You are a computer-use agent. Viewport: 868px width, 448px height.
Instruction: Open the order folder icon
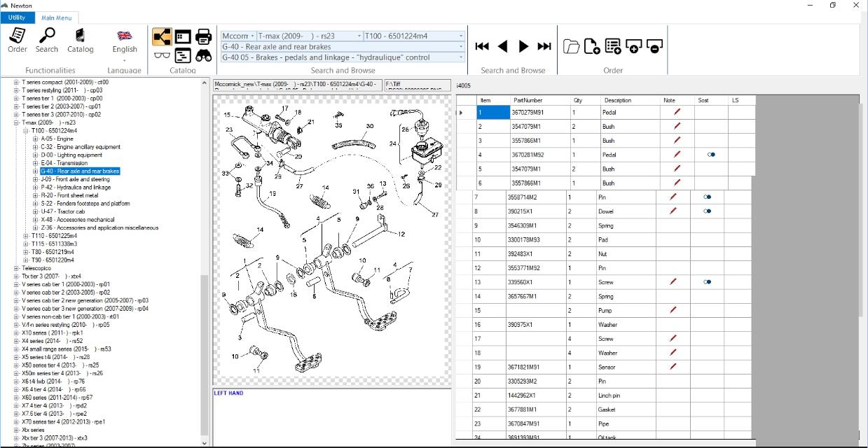pos(572,46)
